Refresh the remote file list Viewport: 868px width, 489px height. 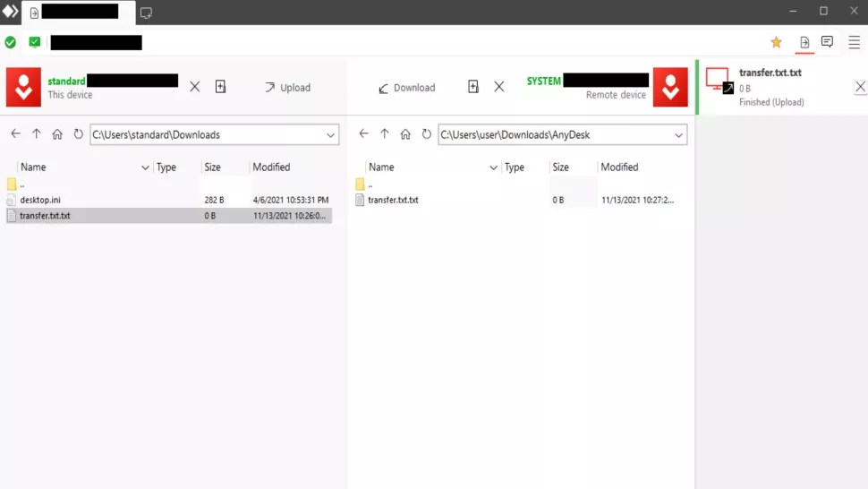pyautogui.click(x=426, y=134)
